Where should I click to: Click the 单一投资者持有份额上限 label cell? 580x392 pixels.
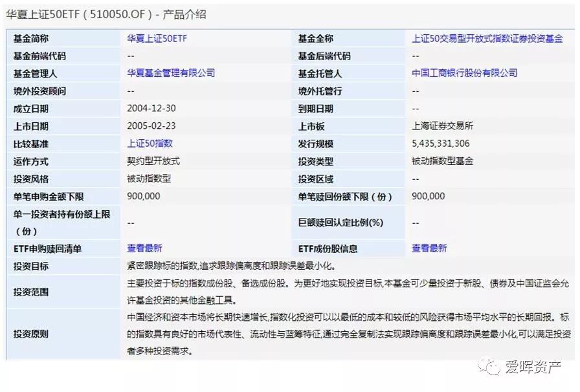tap(63, 223)
